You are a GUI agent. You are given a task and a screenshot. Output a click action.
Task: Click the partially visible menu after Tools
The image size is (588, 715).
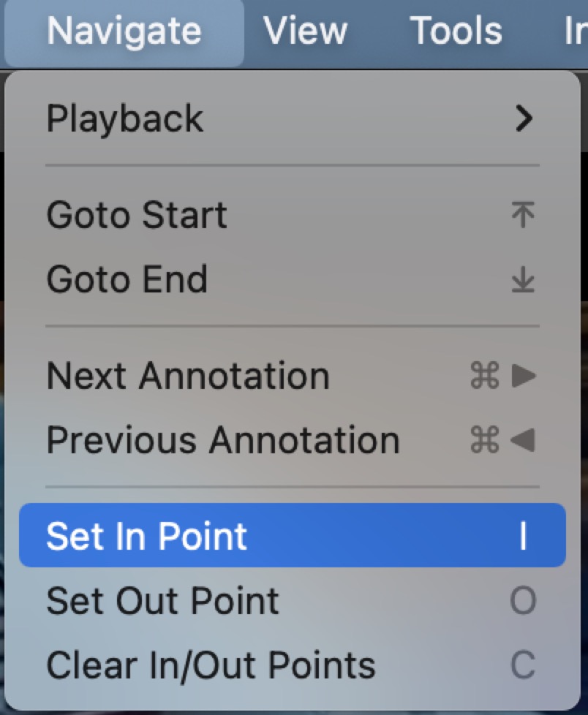pos(576,31)
